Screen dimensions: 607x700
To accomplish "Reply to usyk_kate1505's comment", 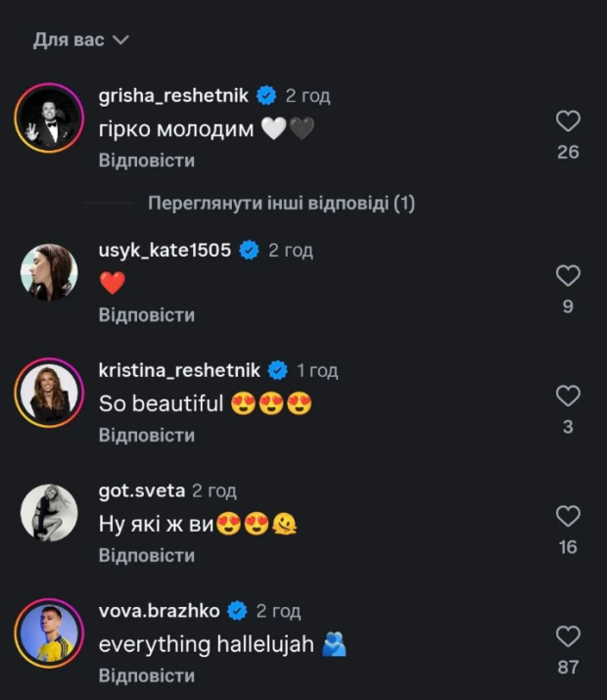I will tap(146, 314).
